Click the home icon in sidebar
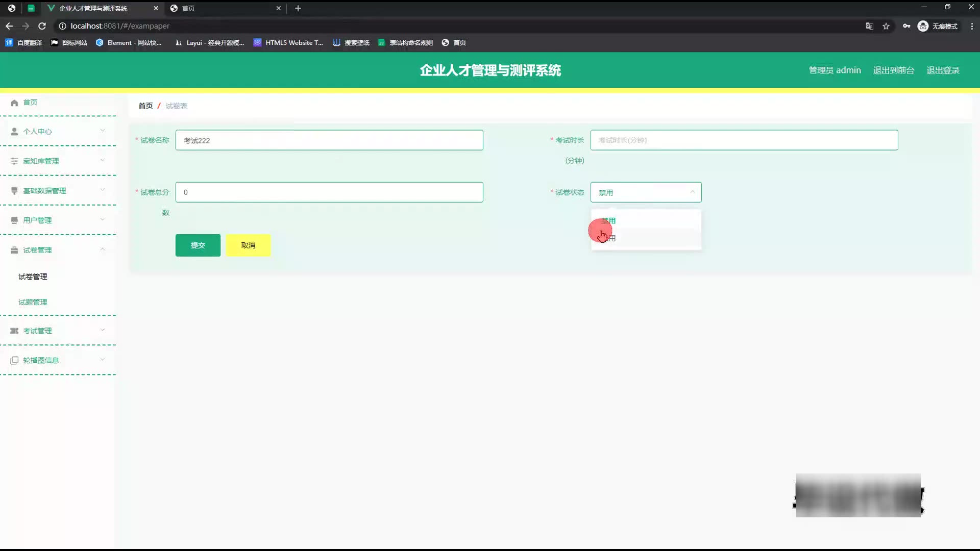Image resolution: width=980 pixels, height=551 pixels. pos(14,103)
